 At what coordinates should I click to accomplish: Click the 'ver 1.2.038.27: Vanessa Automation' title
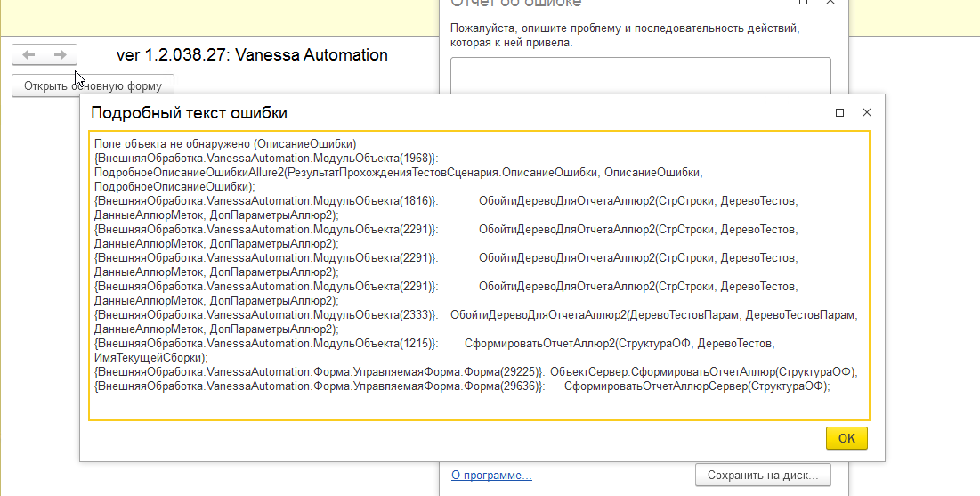pos(252,55)
